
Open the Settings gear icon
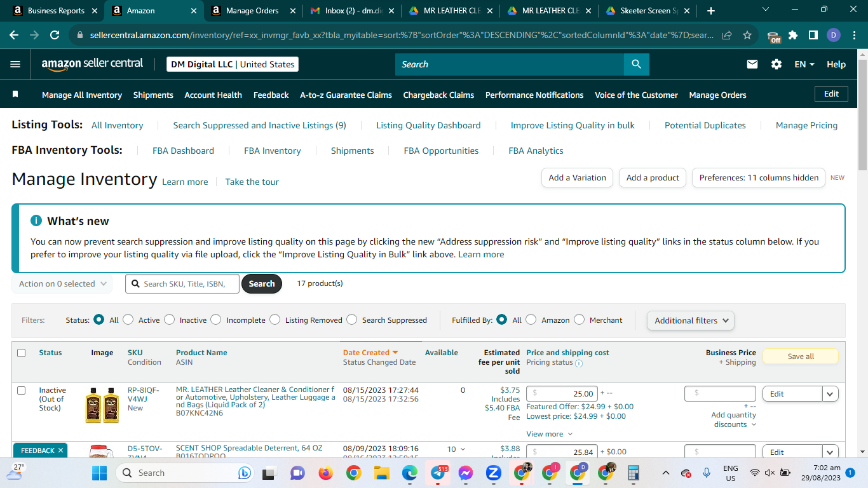[776, 64]
